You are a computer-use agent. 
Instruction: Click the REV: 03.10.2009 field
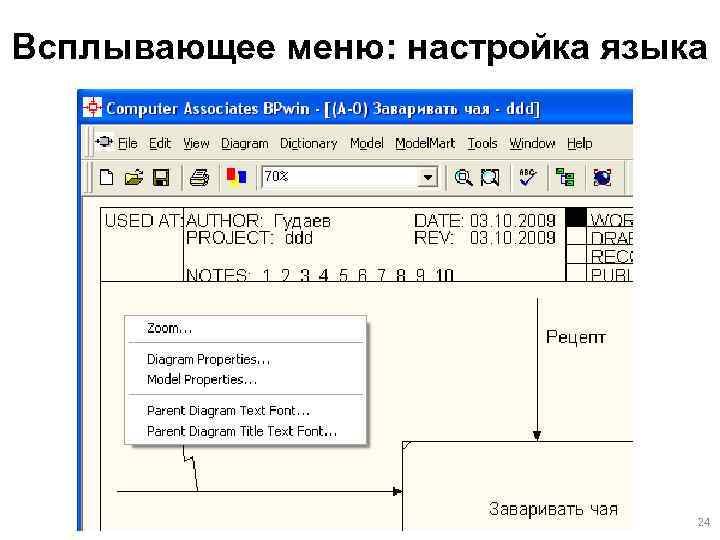[485, 238]
